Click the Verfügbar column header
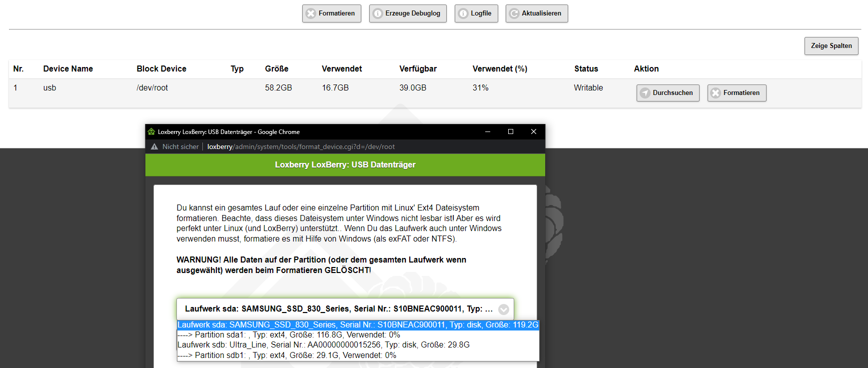868x368 pixels. click(x=418, y=69)
